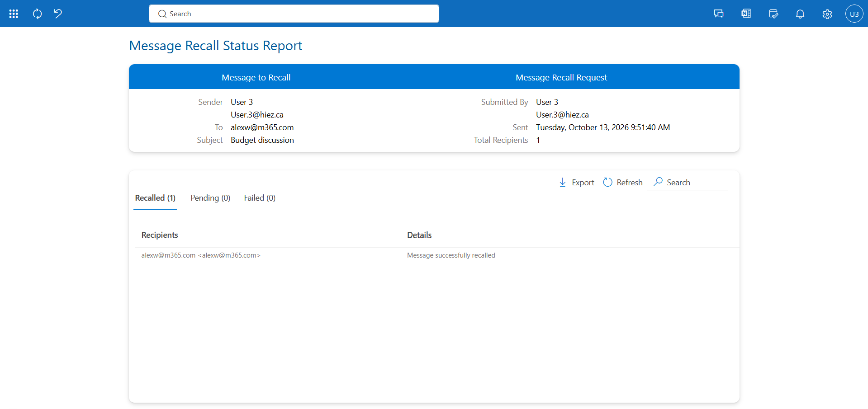This screenshot has height=409, width=868.
Task: Click the To address alexw@m365.com
Action: pos(262,127)
